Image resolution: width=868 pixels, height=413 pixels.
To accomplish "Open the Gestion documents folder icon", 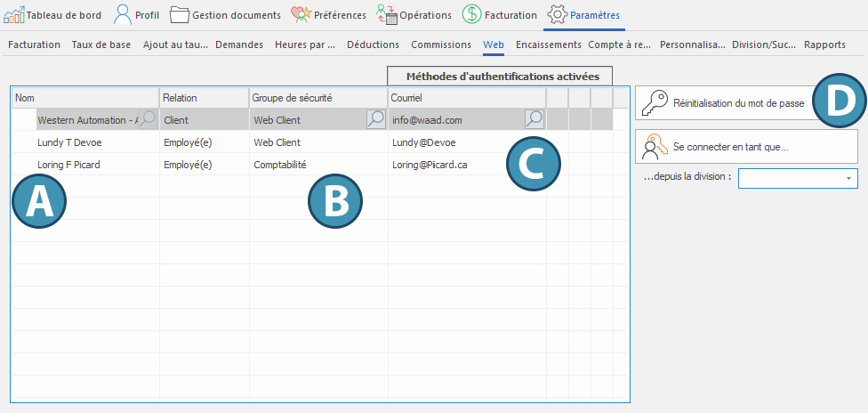I will pyautogui.click(x=180, y=15).
